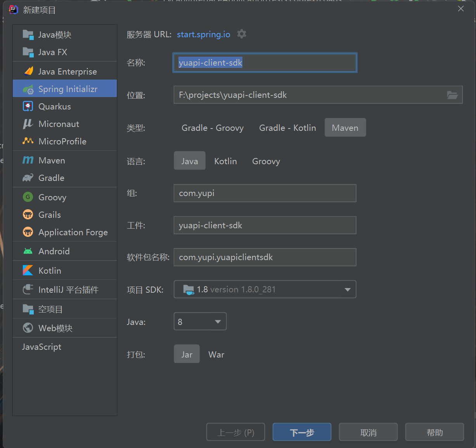Select Jar packaging
Screen dimensions: 476x448
[x=187, y=354]
